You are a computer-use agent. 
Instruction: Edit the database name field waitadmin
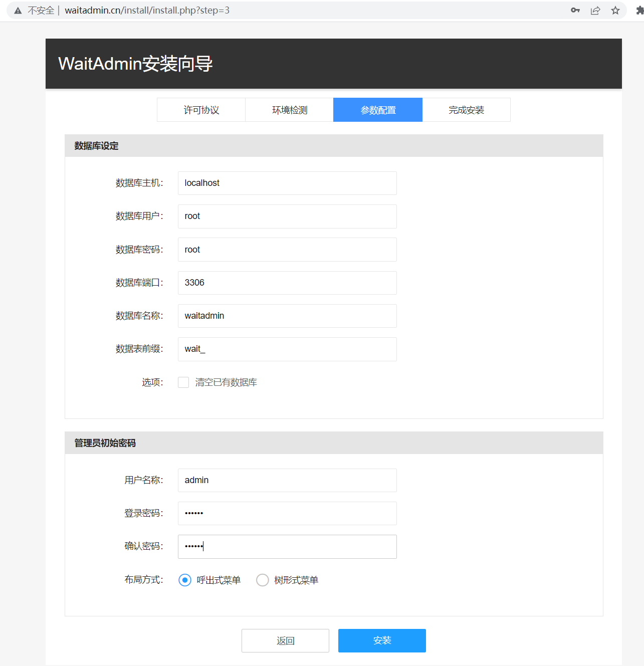tap(287, 316)
